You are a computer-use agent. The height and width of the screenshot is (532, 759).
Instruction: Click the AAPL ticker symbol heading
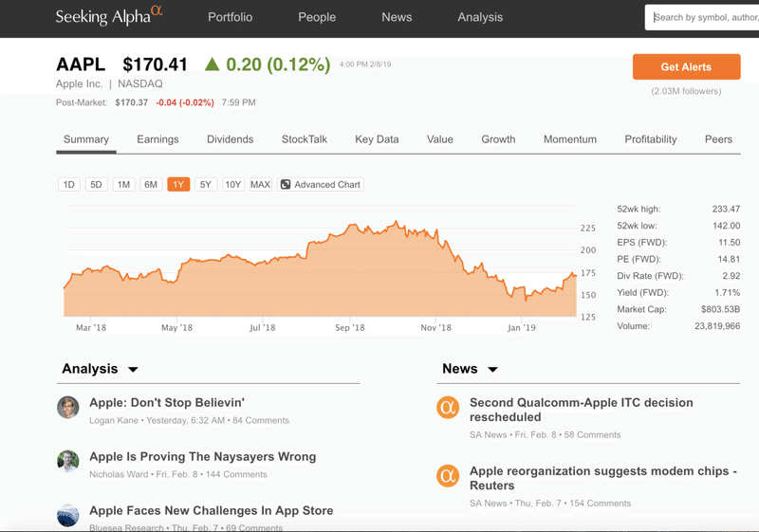[81, 64]
